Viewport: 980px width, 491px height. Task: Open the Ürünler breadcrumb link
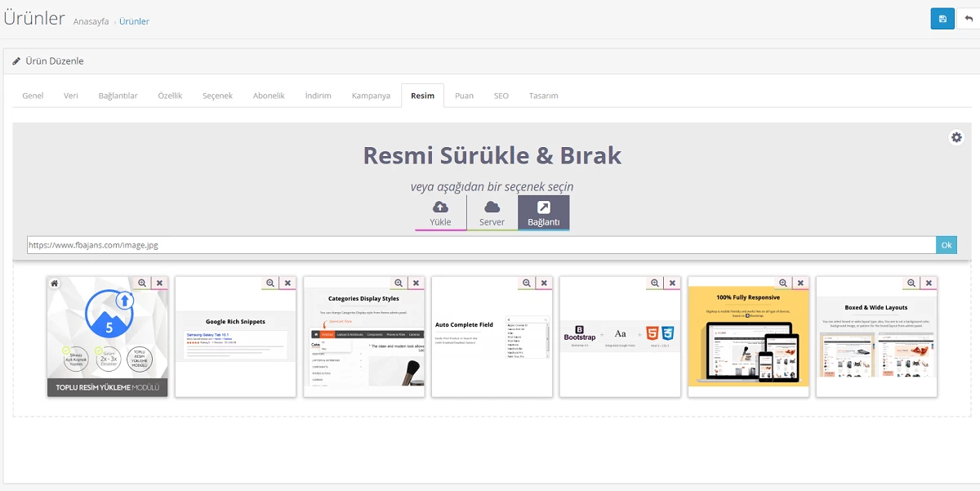click(x=133, y=21)
